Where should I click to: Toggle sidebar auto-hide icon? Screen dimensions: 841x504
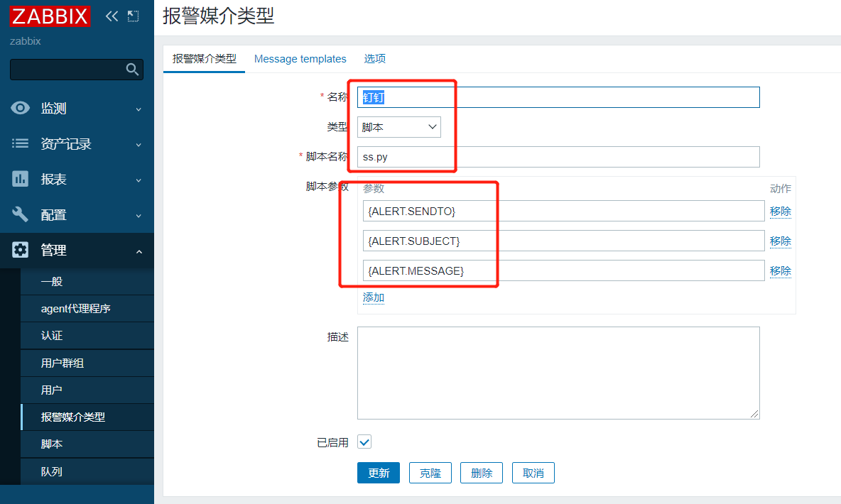[133, 16]
